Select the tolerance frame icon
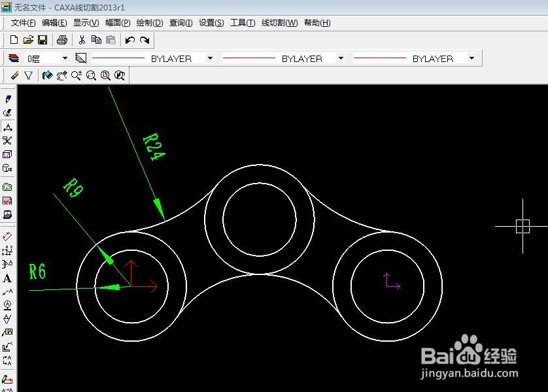 (7, 333)
